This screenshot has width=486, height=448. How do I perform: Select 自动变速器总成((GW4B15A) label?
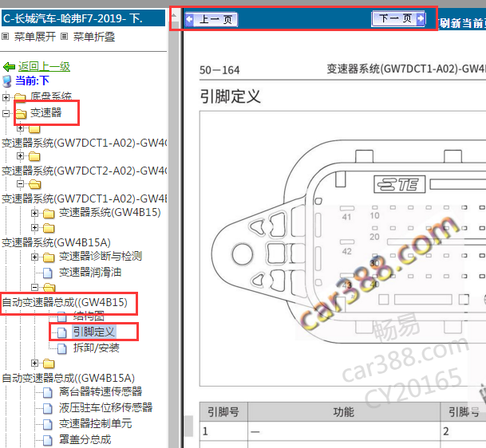pyautogui.click(x=68, y=378)
